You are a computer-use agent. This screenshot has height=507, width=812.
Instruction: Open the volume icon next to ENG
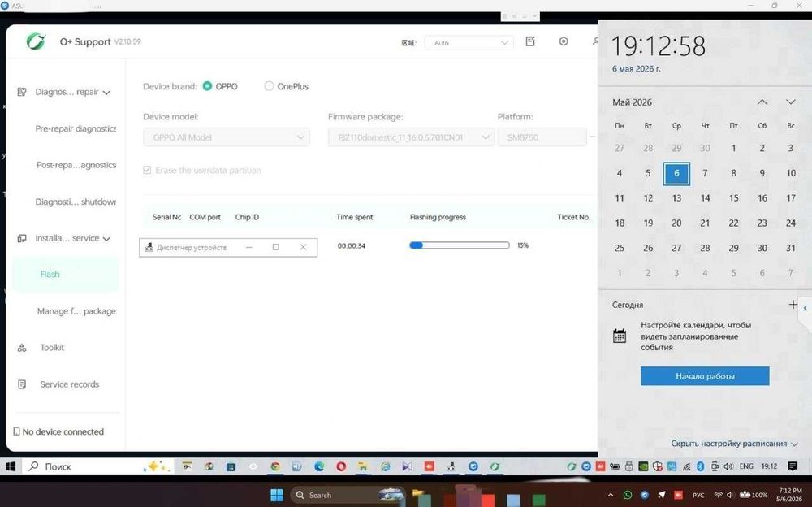(728, 466)
